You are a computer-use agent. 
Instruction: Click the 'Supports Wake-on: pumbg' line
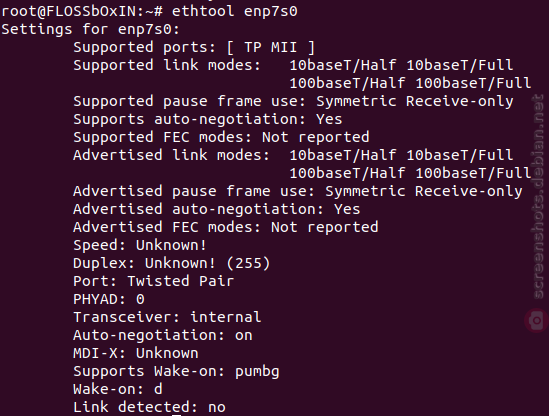click(176, 372)
